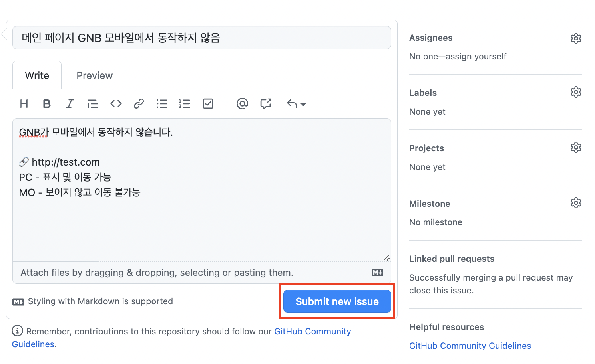Insert a heading with the H icon

(x=24, y=104)
